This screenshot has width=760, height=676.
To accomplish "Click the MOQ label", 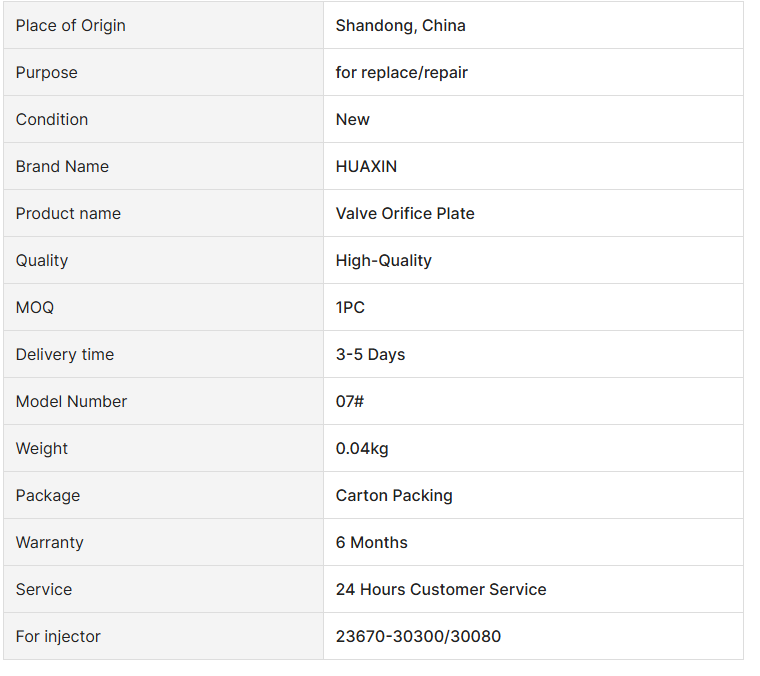I will coord(35,308).
